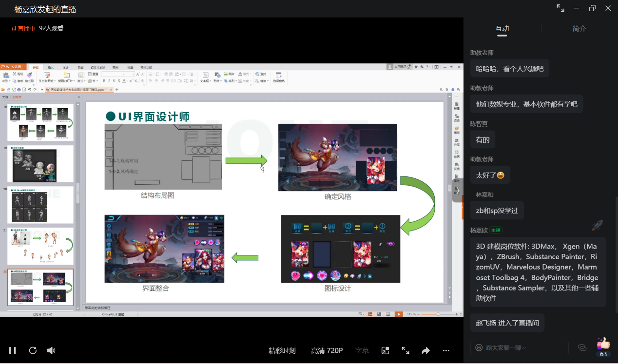Open the three-dot more options menu
Viewport: 618px width, 364px height.
click(446, 350)
